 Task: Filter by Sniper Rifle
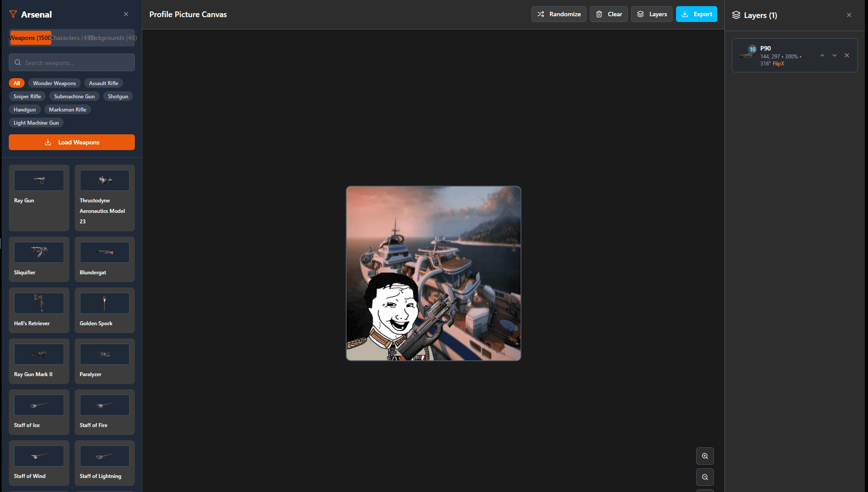pos(27,96)
